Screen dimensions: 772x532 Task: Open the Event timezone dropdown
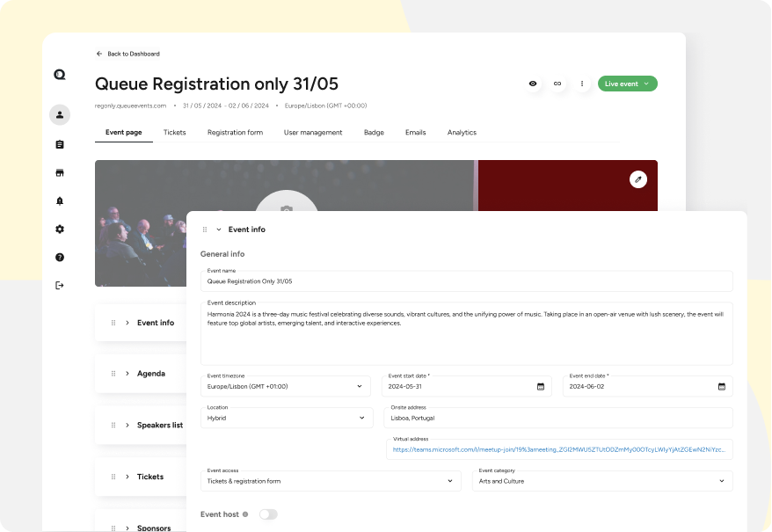(286, 387)
